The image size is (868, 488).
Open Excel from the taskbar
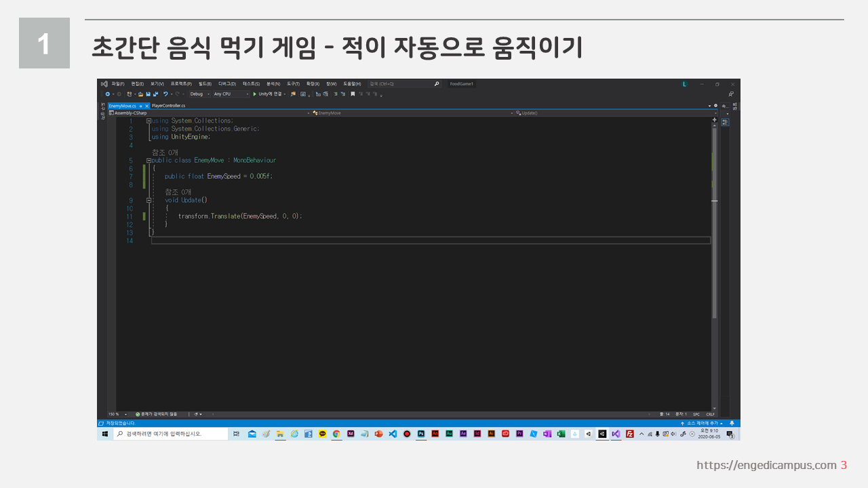(561, 433)
